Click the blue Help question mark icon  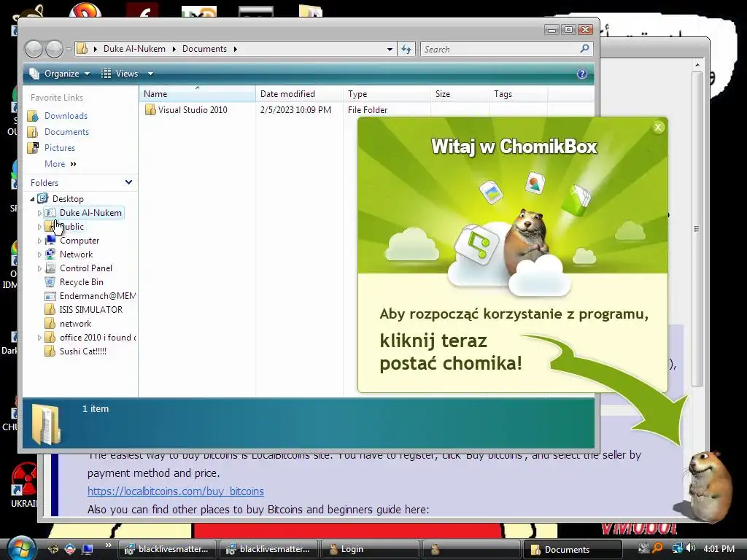pos(581,74)
